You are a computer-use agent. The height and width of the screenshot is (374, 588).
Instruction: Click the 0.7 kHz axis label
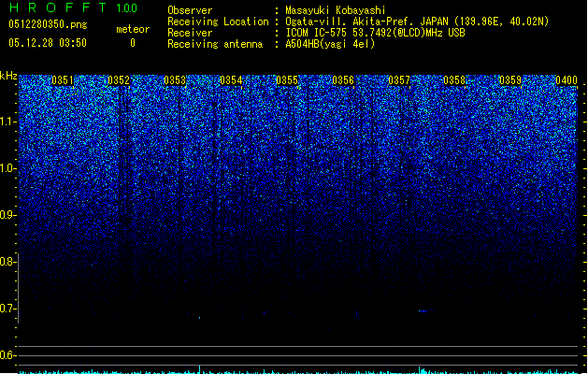pos(7,309)
